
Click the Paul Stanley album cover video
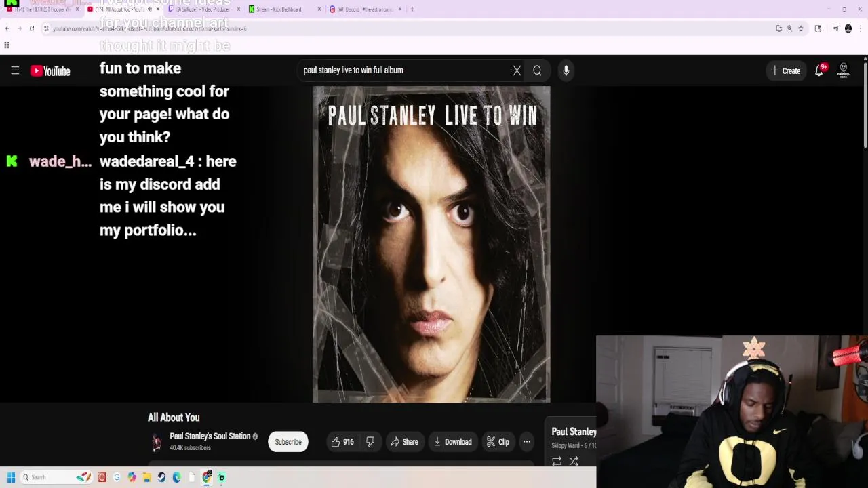point(431,244)
